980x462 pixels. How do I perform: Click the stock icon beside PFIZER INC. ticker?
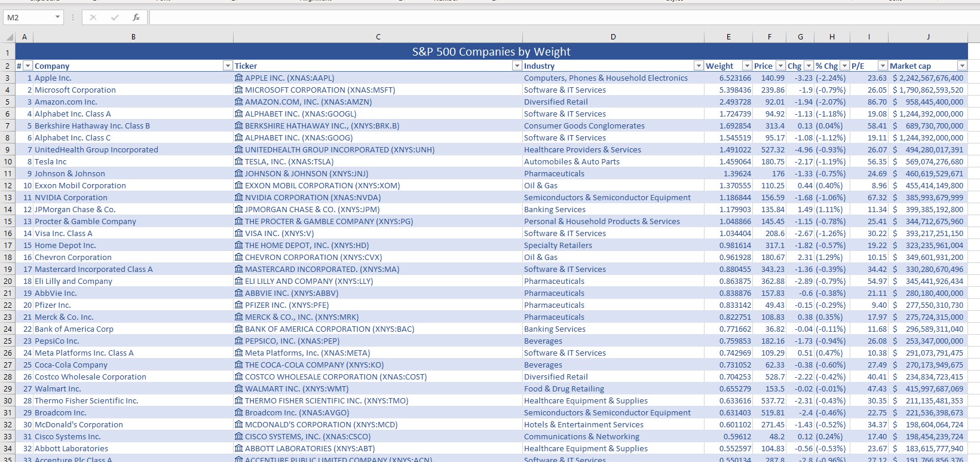tap(239, 305)
